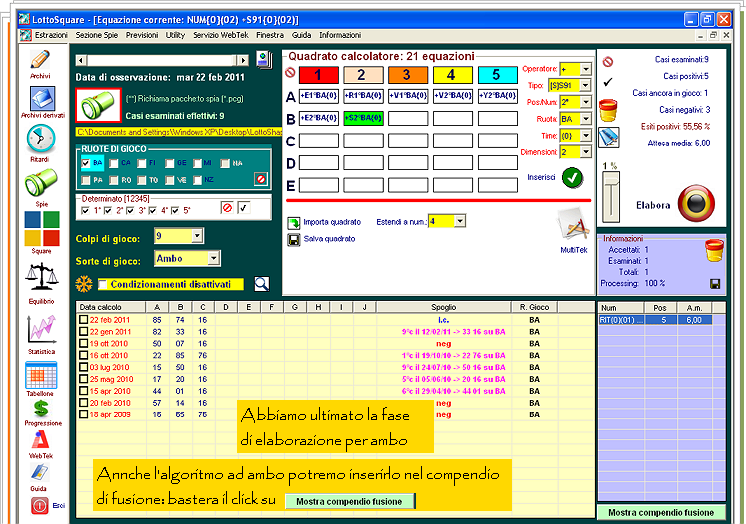This screenshot has width=746, height=524.
Task: Click the magnifier icon next to Condizionamenti
Action: (261, 284)
